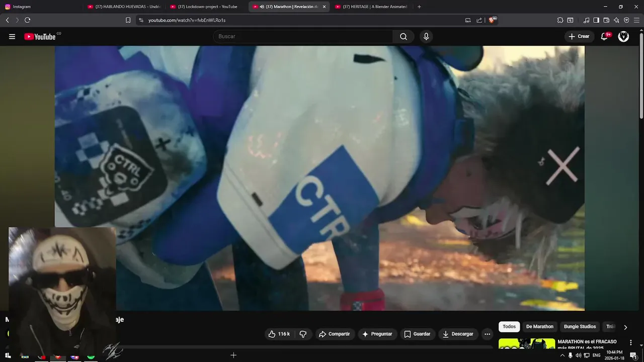Open taskbar volume speaker icon

click(578, 355)
